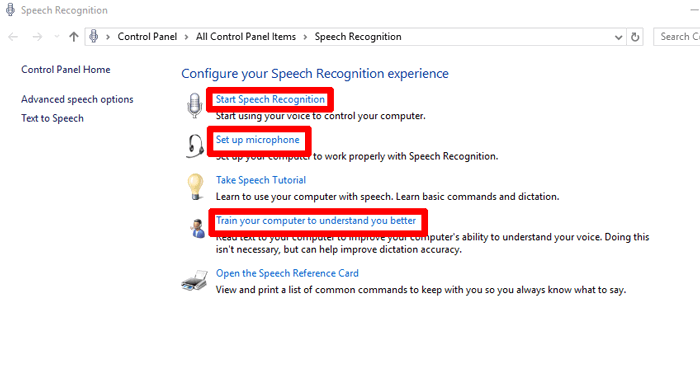The height and width of the screenshot is (371, 700).
Task: Click the printer icon for Speech Reference Card
Action: tap(195, 280)
